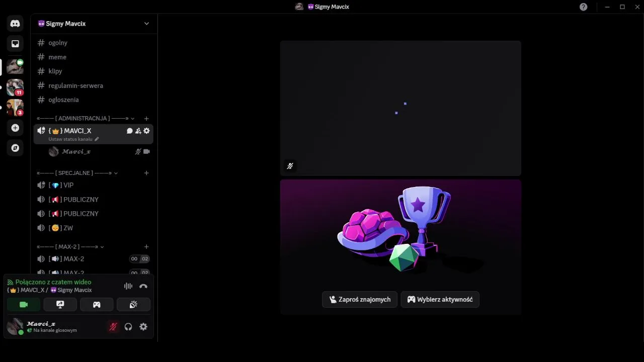Screen dimensions: 644x362
Task: Create invite for MAVCI_X channel
Action: click(138, 131)
